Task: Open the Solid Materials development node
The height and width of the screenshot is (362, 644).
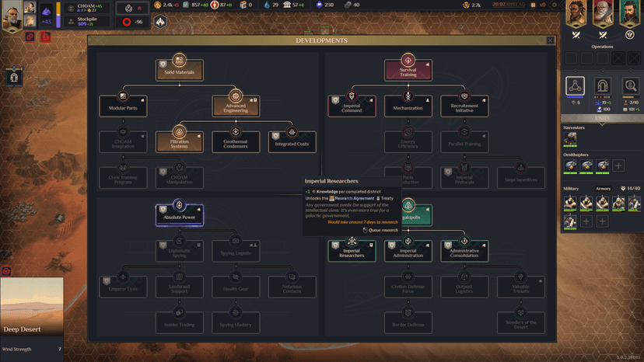Action: pos(180,70)
